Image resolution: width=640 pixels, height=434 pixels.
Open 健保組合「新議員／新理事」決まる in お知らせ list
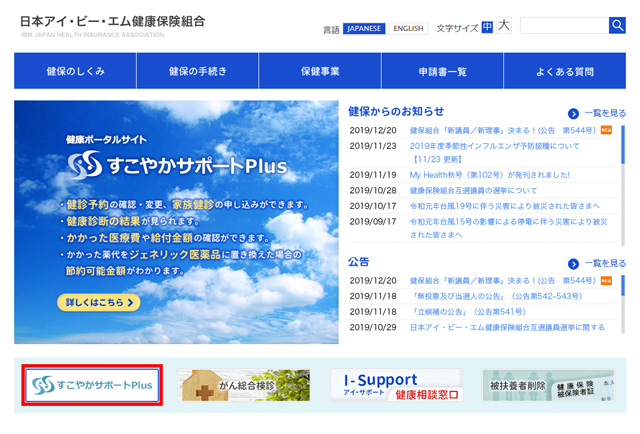pyautogui.click(x=502, y=131)
